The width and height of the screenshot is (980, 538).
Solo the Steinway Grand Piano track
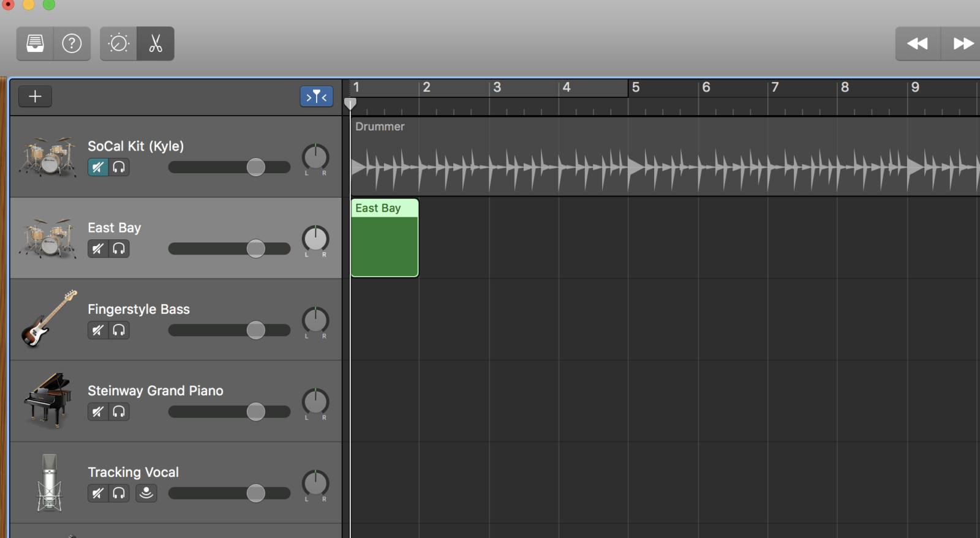[x=119, y=411]
